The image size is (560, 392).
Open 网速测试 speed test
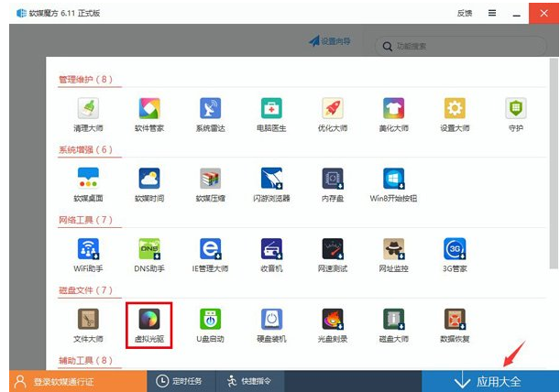click(x=333, y=256)
